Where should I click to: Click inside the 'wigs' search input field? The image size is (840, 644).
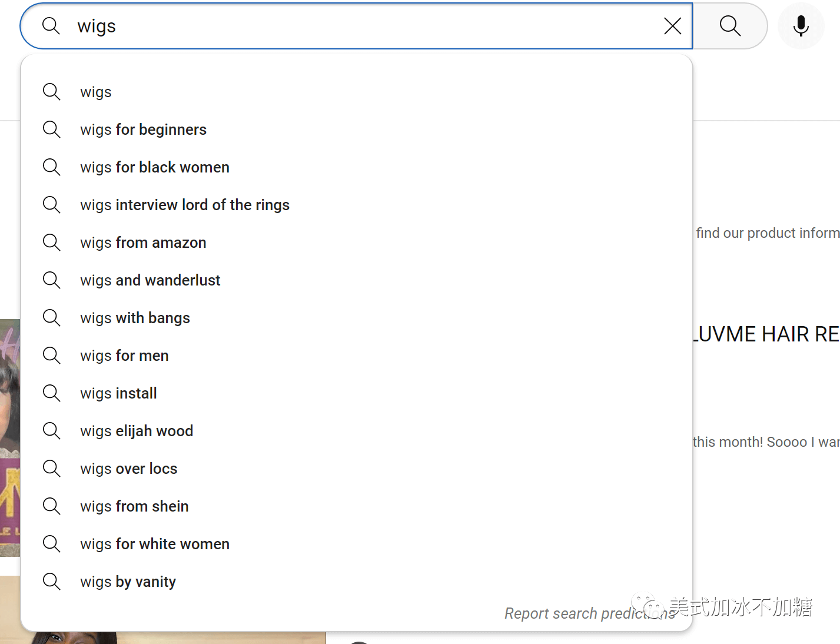pyautogui.click(x=353, y=26)
